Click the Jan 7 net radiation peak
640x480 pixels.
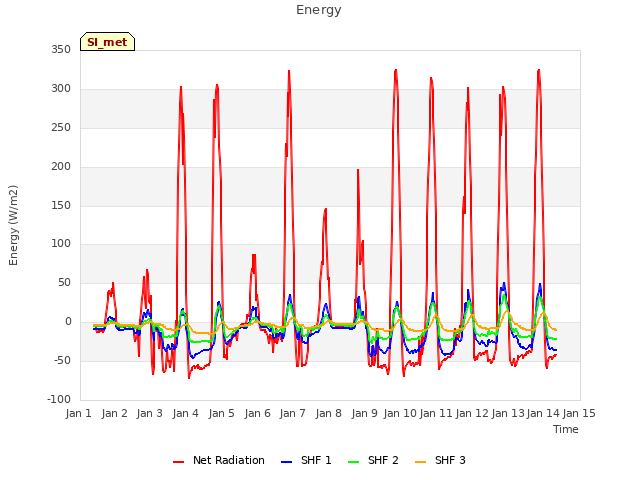coord(289,71)
